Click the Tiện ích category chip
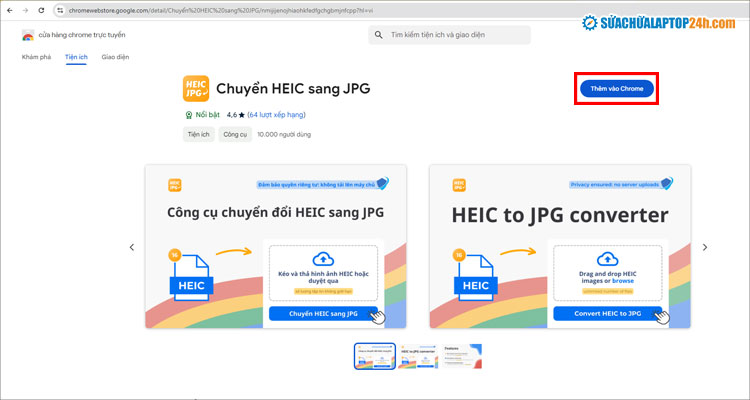Screen dimensions: 750x400 (x=199, y=134)
